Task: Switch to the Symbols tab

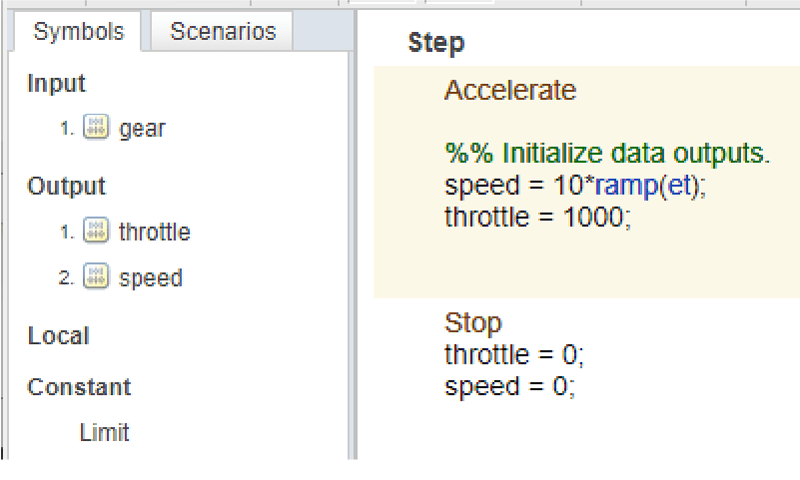Action: tap(79, 31)
